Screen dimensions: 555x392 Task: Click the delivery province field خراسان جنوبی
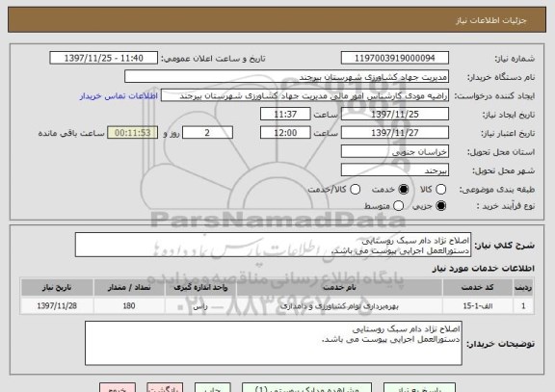pyautogui.click(x=395, y=151)
